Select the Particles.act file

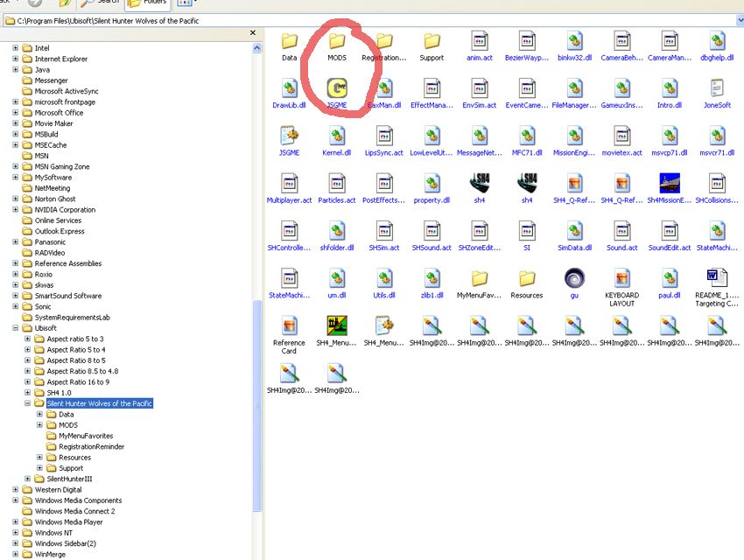(337, 184)
